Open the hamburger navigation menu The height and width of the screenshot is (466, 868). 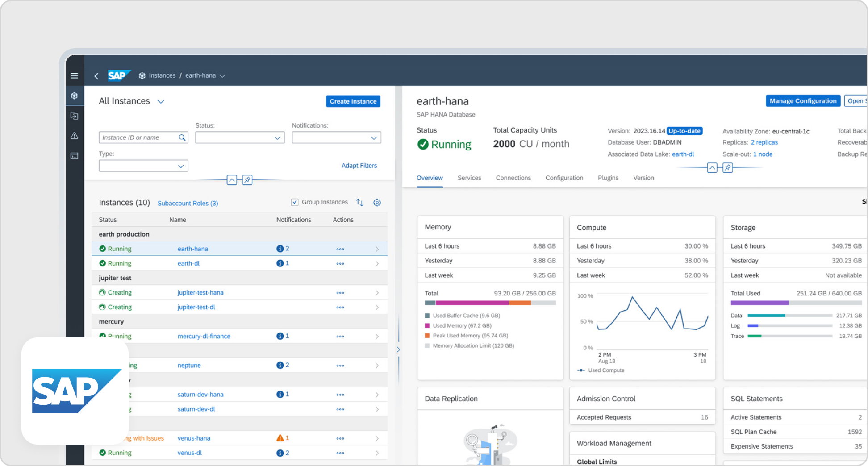tap(74, 76)
